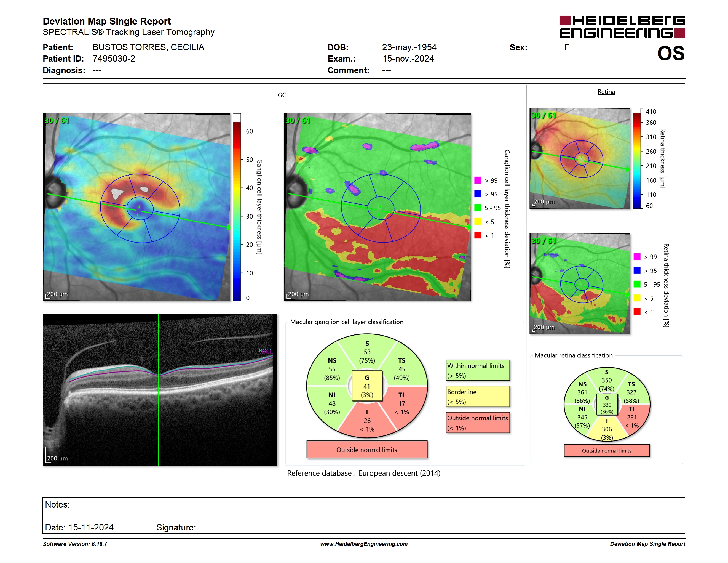Viewport: 728px width, 563px height.
Task: Click the TI sector 291 in retina chart
Action: coord(632,417)
